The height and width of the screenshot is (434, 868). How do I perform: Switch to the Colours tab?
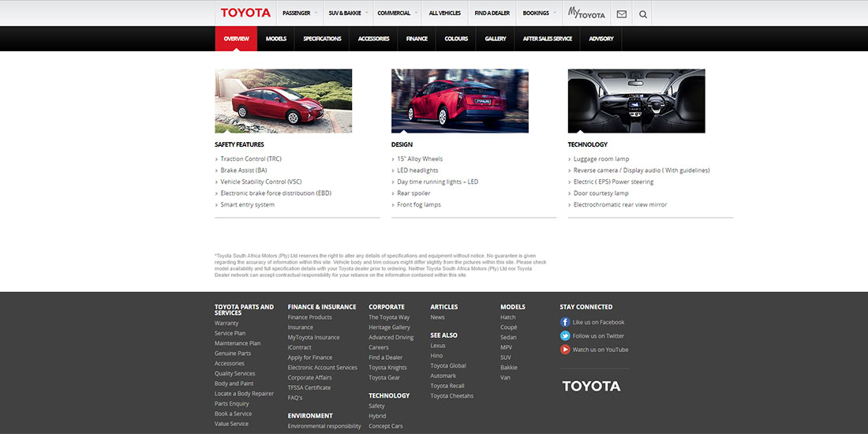click(456, 39)
